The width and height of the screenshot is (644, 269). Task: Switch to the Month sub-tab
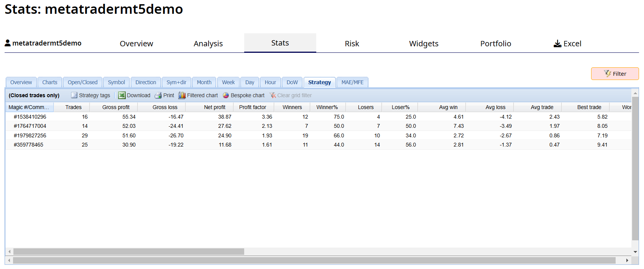(204, 82)
